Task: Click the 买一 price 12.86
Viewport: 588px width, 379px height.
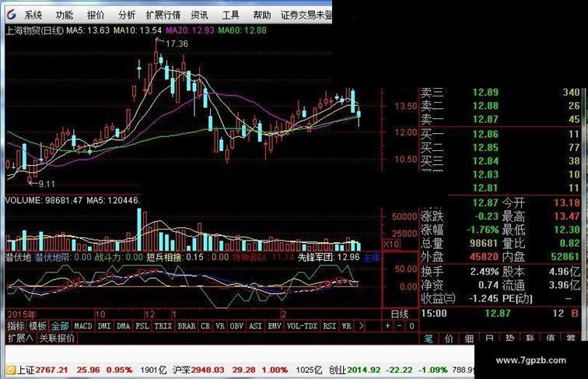Action: pos(485,134)
